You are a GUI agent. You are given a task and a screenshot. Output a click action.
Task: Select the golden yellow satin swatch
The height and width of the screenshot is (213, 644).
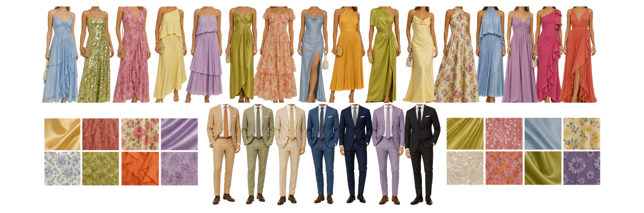point(63,134)
